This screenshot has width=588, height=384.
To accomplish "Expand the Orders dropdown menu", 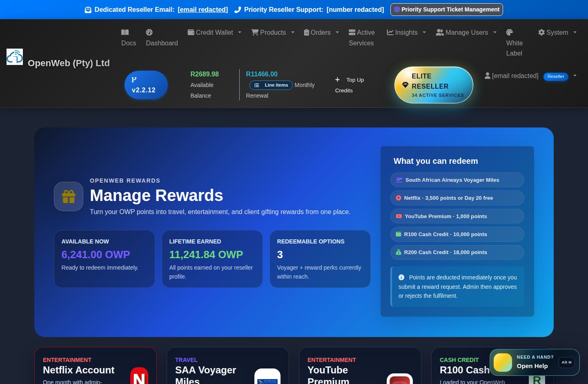I will 337,32.
